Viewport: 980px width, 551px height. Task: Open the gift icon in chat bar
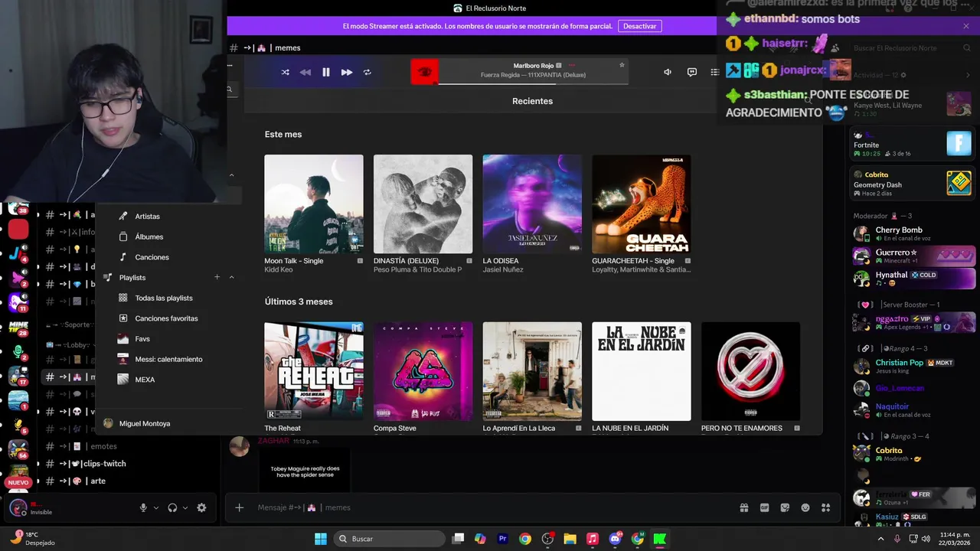tap(743, 507)
